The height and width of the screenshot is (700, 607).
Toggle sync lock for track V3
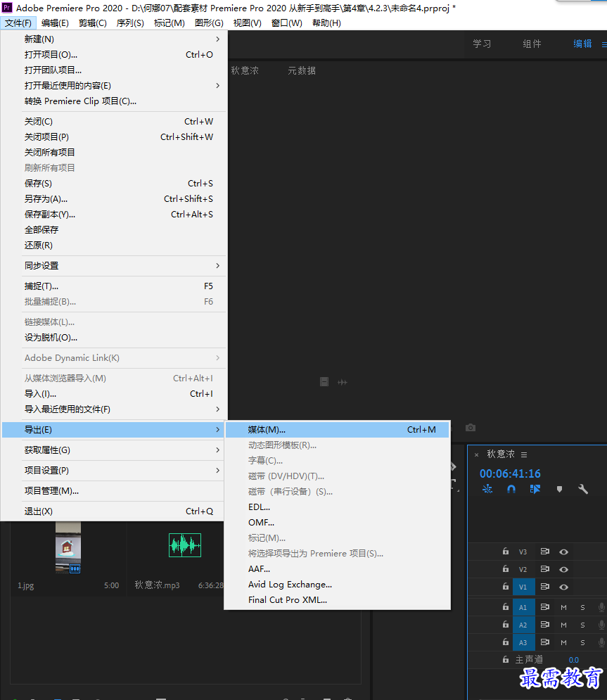[545, 552]
